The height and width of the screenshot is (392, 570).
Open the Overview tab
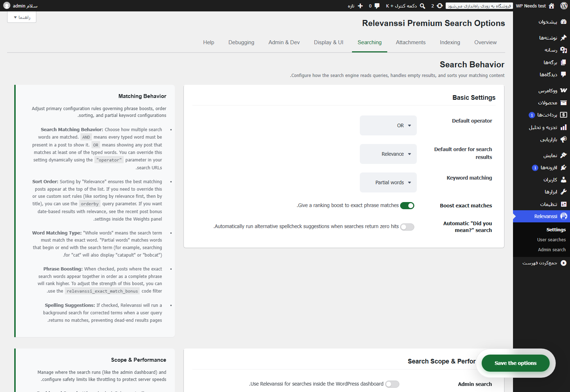[x=486, y=42]
